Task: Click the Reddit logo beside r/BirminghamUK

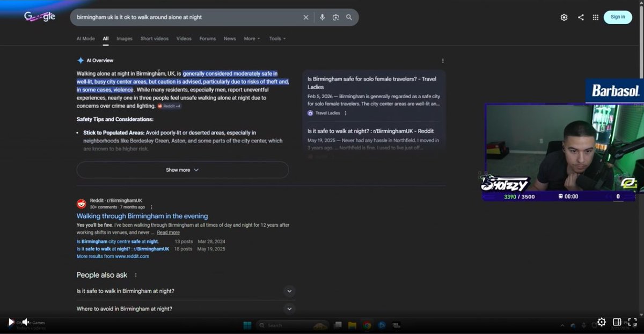Action: [82, 204]
